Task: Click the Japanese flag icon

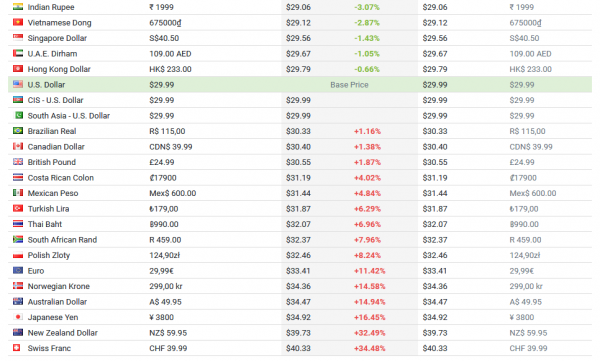Action: pyautogui.click(x=18, y=317)
